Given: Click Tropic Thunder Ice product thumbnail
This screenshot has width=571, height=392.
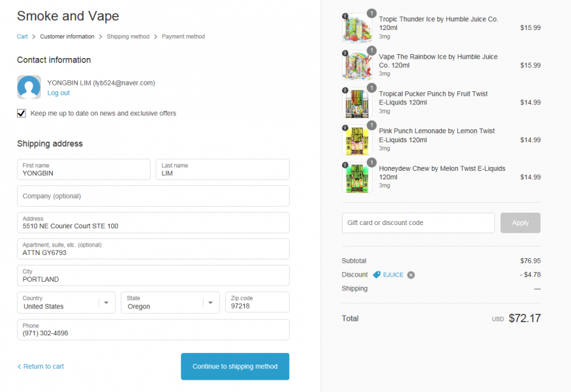Looking at the screenshot, I should click(356, 28).
